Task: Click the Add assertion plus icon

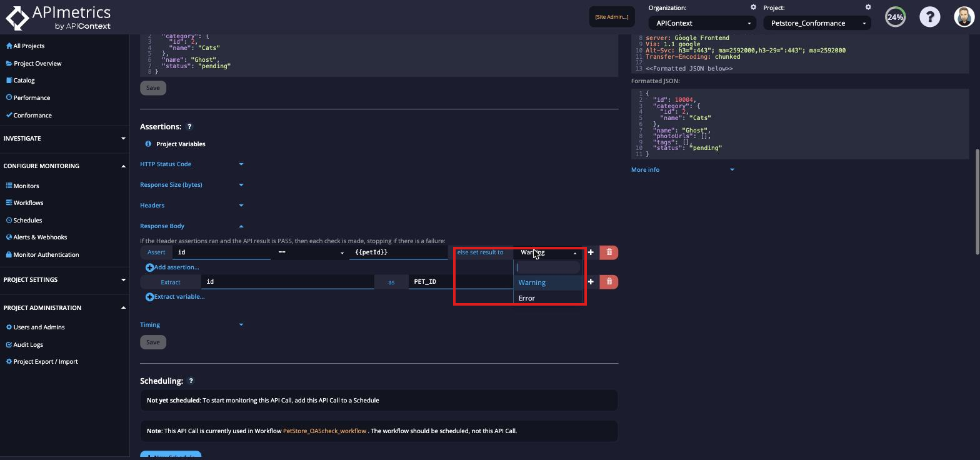Action: coord(149,267)
